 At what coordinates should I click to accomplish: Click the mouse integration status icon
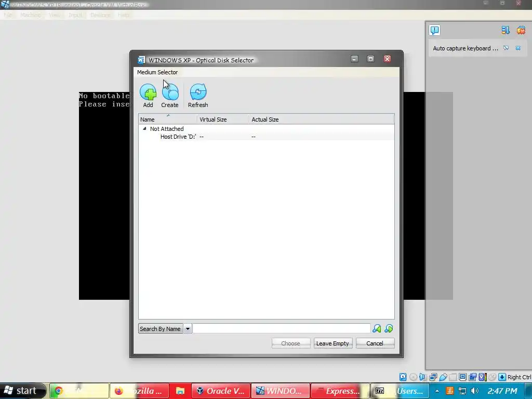pos(493,377)
